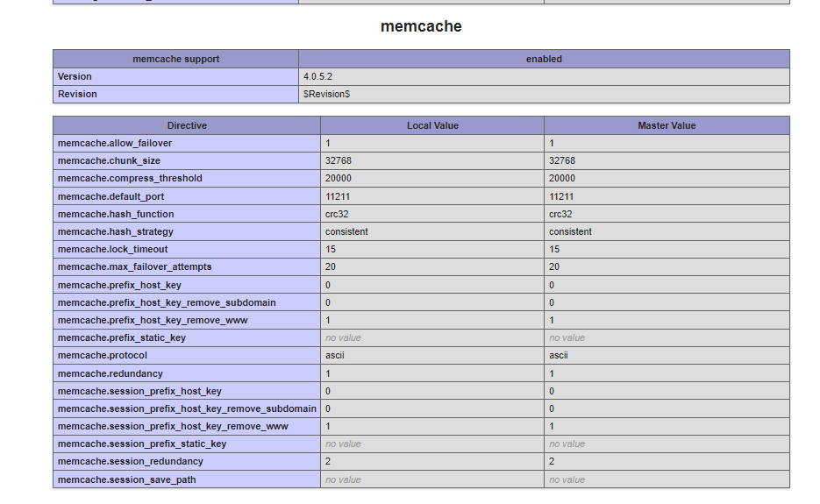Click local value 32768 for chunk_size

(339, 161)
